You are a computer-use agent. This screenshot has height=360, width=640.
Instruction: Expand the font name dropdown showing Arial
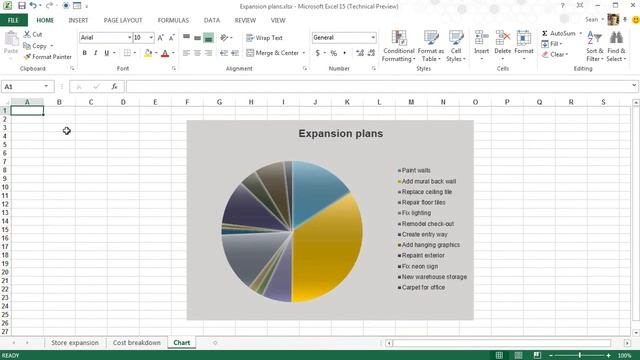[129, 38]
